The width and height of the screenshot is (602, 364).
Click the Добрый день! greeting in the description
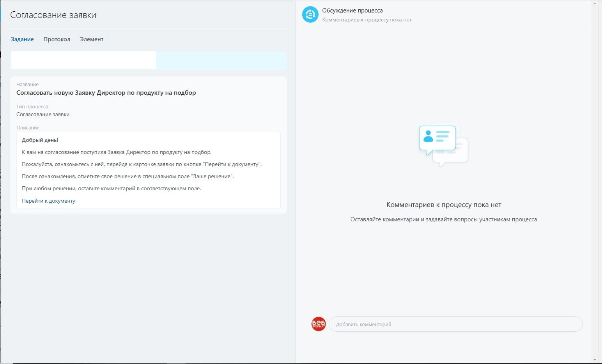pos(40,140)
